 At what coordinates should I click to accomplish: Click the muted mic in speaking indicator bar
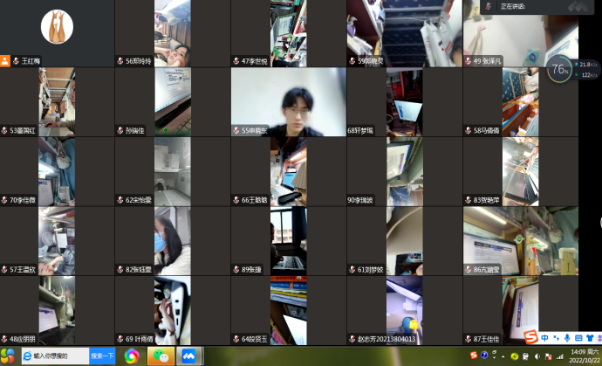488,6
